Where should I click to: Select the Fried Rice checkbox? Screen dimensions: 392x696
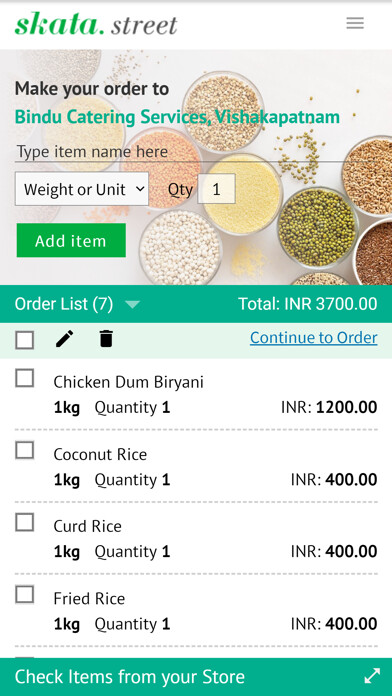24,594
